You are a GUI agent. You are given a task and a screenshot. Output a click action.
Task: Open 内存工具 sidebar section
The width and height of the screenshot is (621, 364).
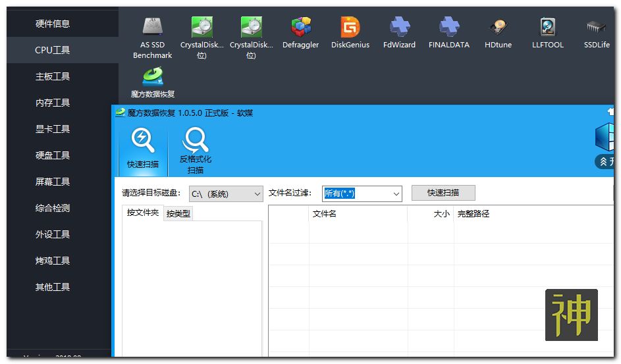[x=53, y=103]
